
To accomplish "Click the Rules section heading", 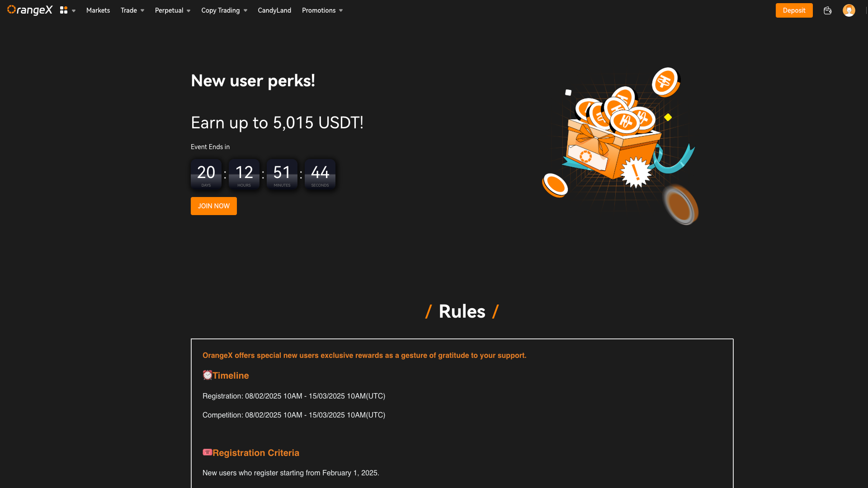I will pyautogui.click(x=462, y=311).
